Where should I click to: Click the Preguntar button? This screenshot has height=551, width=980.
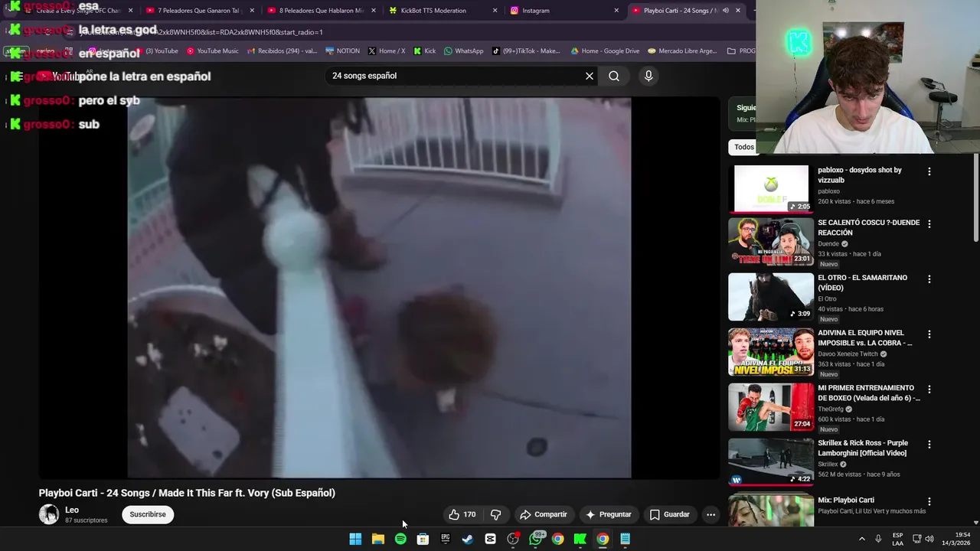[609, 514]
